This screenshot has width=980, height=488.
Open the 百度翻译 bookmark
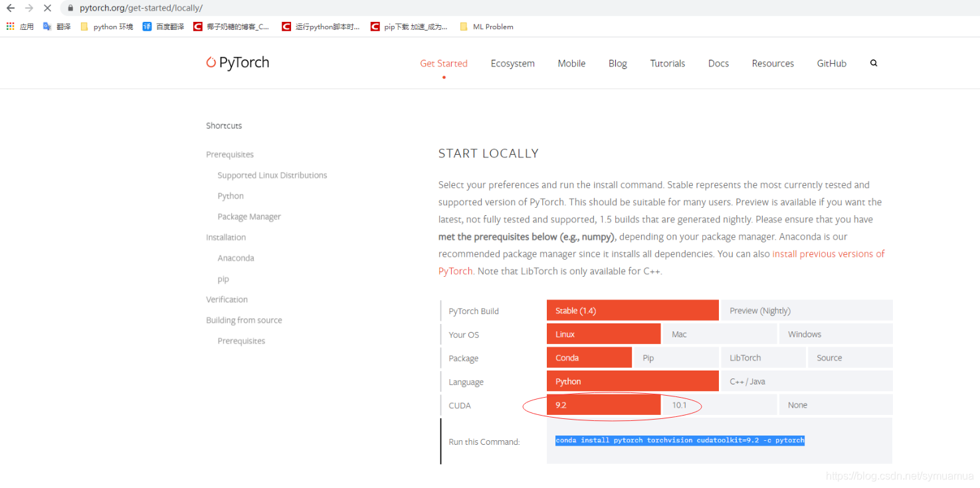(x=163, y=27)
